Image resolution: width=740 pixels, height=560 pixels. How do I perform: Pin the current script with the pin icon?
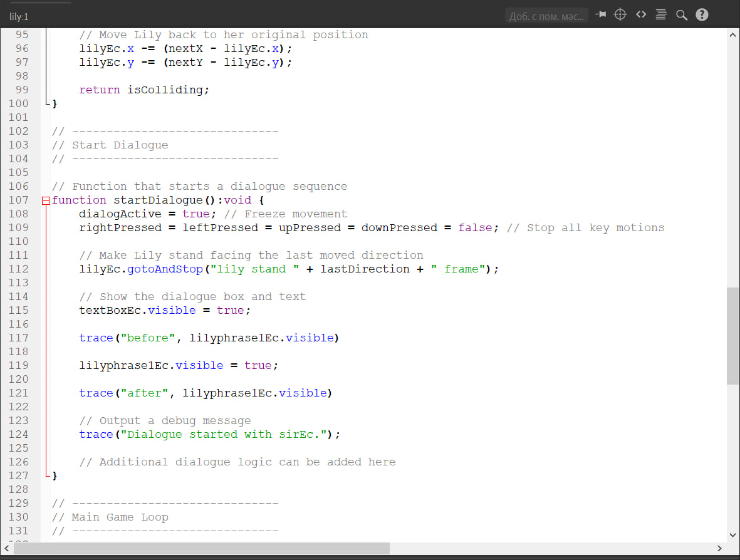click(x=600, y=14)
